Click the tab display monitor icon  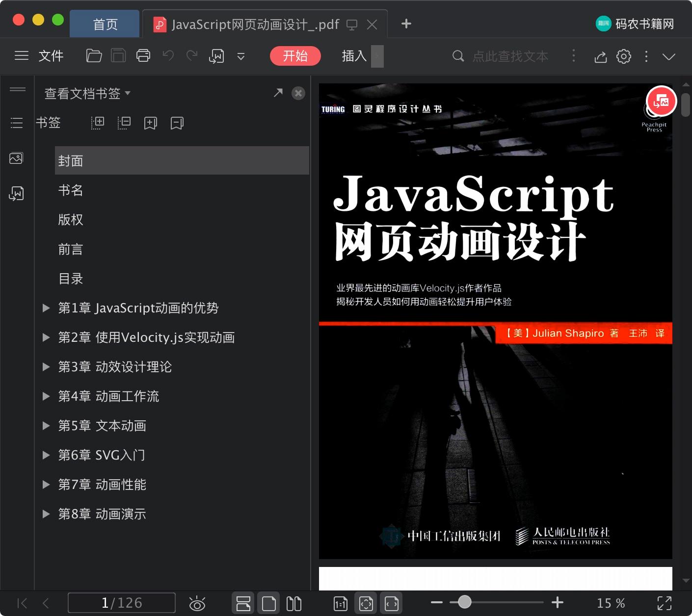tap(352, 25)
